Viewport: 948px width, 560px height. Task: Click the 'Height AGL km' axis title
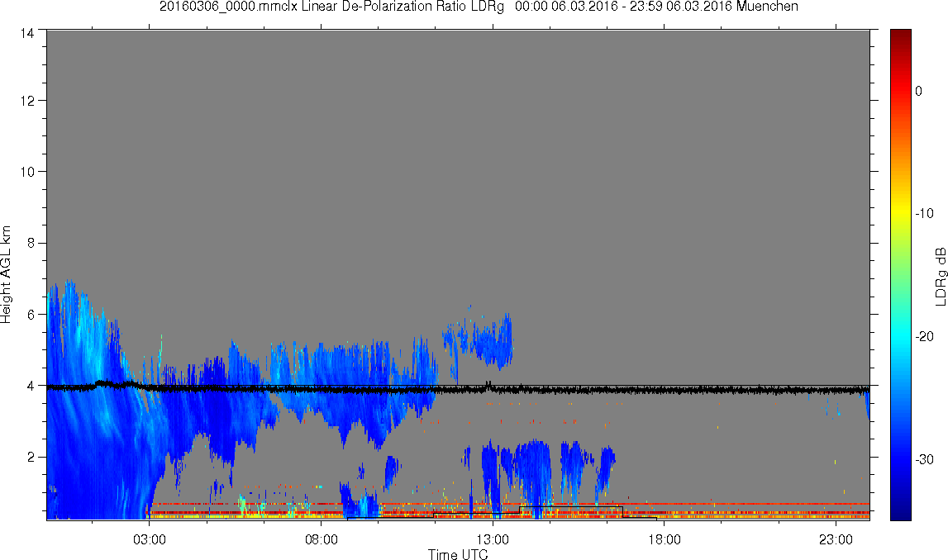[x=6, y=275]
